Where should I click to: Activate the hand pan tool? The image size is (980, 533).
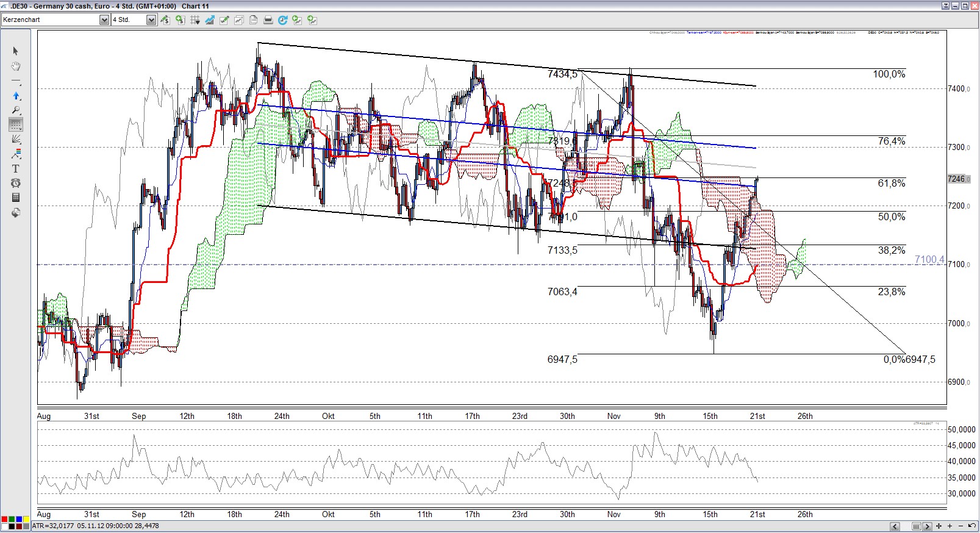tap(16, 66)
